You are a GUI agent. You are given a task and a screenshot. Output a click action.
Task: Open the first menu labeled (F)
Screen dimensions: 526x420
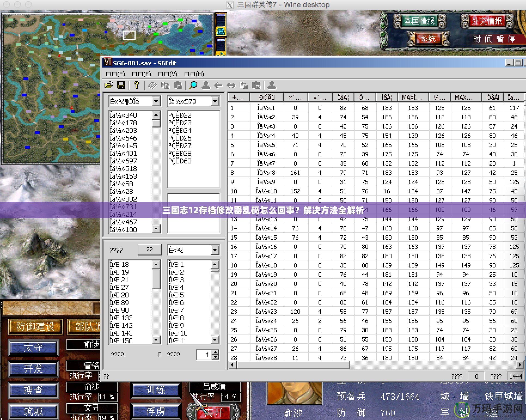tap(115, 74)
